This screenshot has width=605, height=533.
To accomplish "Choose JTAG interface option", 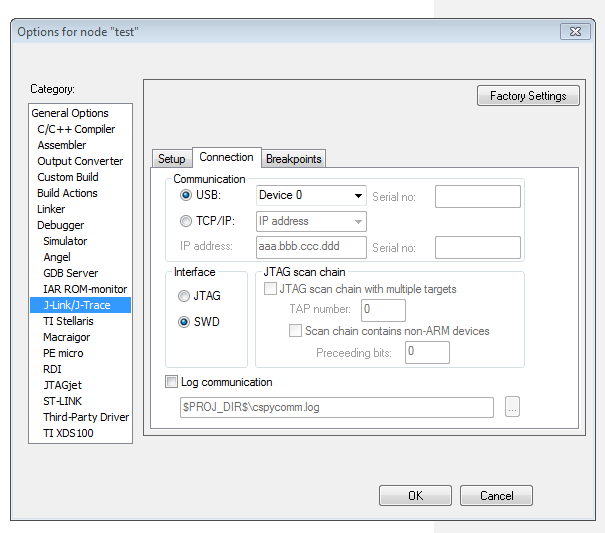I will [183, 296].
